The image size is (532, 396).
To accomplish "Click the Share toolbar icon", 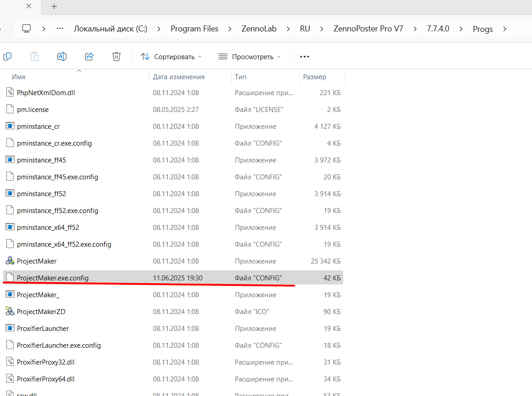I will (x=89, y=56).
